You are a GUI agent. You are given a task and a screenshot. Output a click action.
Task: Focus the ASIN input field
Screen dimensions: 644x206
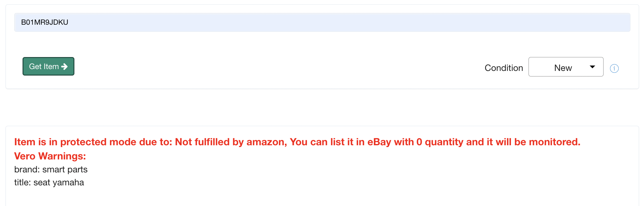click(322, 22)
